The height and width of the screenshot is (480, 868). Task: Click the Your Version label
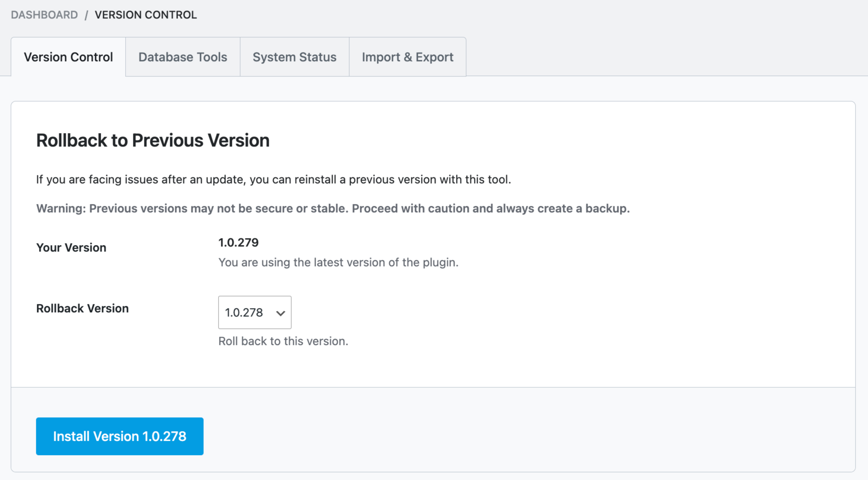(71, 247)
